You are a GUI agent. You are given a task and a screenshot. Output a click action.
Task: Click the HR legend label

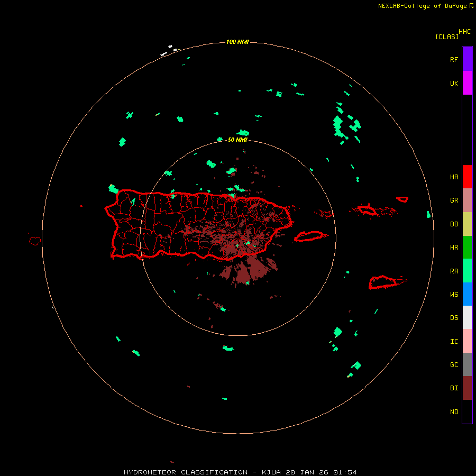click(454, 248)
